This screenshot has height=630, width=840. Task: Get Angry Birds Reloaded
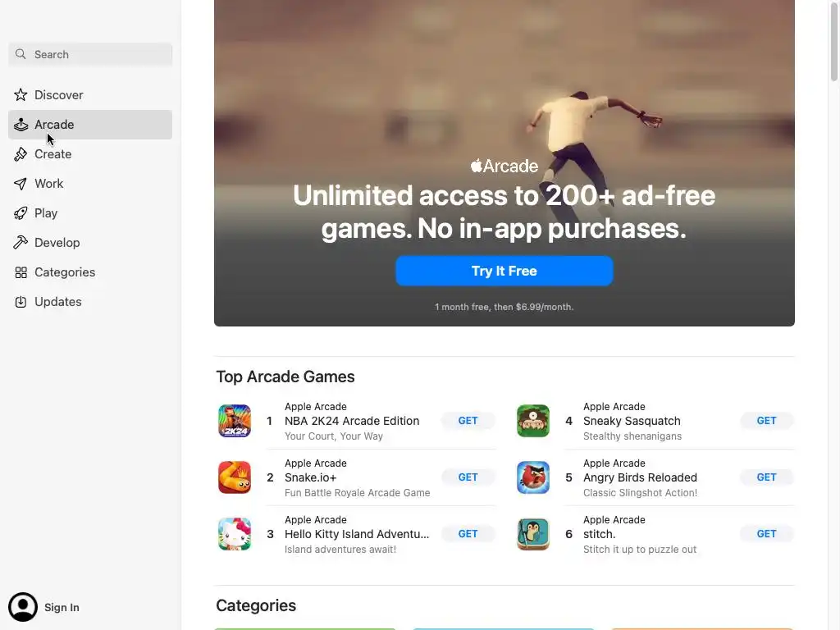tap(767, 477)
